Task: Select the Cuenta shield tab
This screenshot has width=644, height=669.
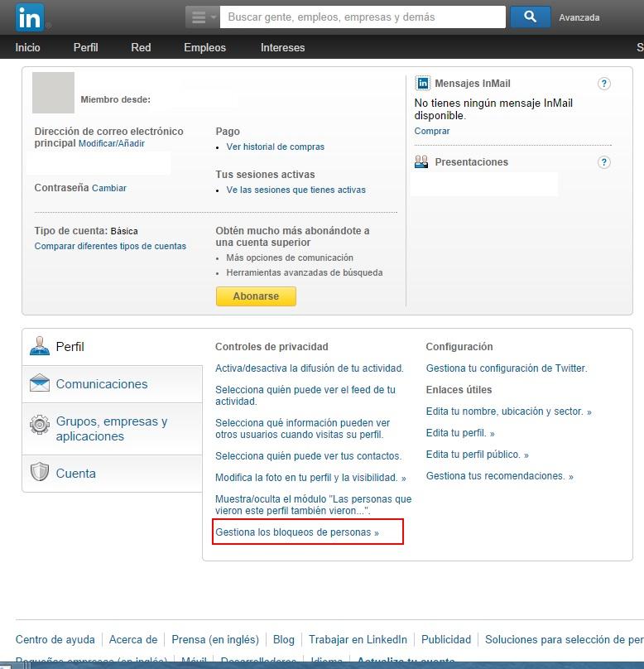Action: click(75, 474)
